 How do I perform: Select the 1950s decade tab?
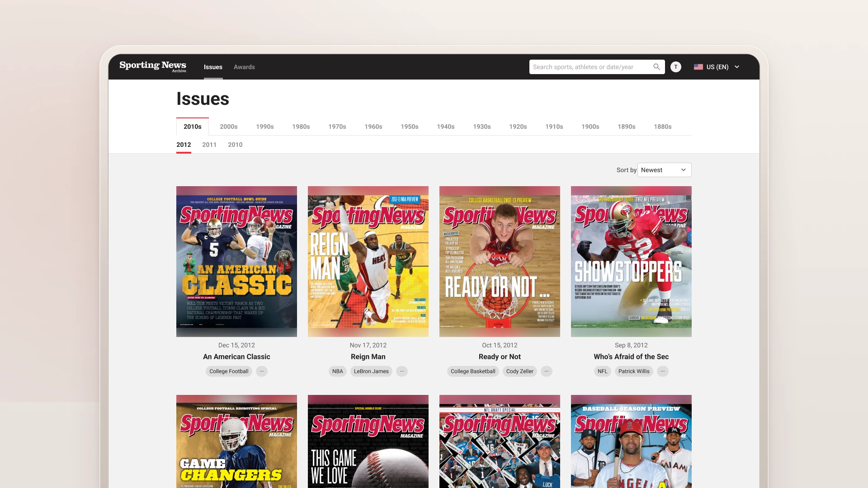pos(410,127)
